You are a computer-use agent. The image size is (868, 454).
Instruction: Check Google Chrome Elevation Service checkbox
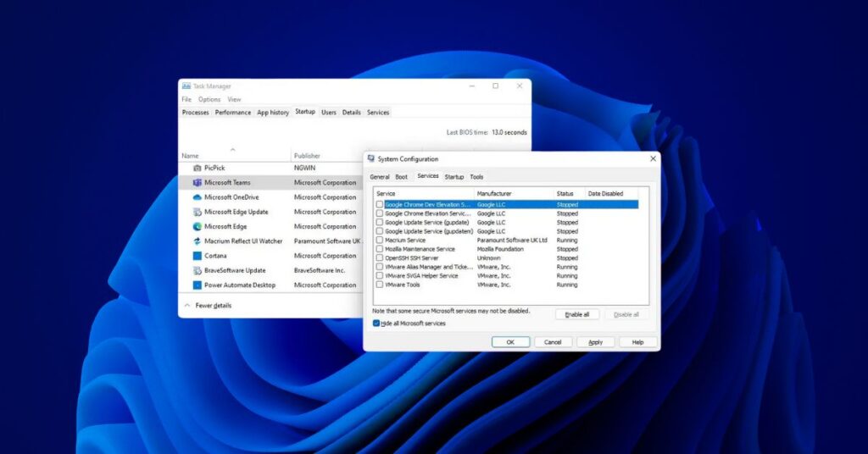pos(379,213)
